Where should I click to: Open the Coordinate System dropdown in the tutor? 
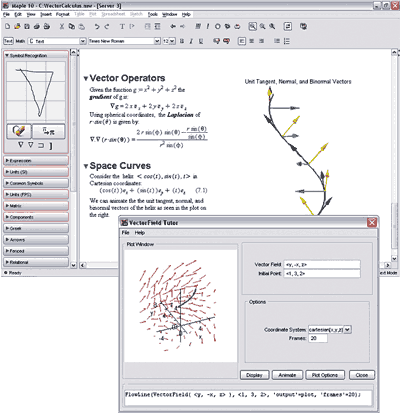(x=347, y=330)
